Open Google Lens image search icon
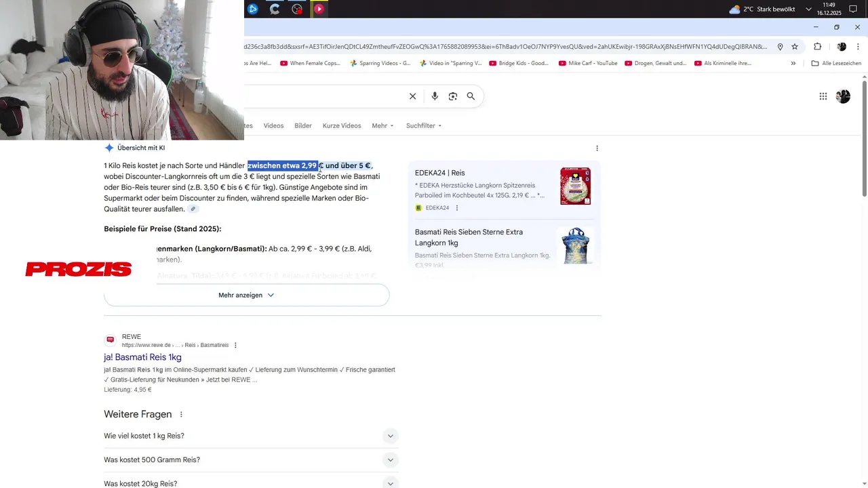The width and height of the screenshot is (868, 488). [x=453, y=96]
